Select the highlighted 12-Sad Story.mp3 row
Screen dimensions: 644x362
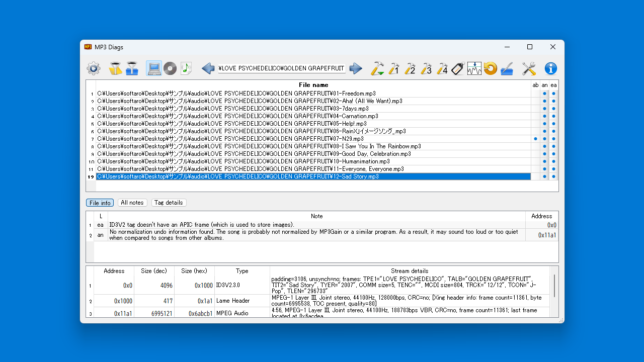tap(313, 176)
